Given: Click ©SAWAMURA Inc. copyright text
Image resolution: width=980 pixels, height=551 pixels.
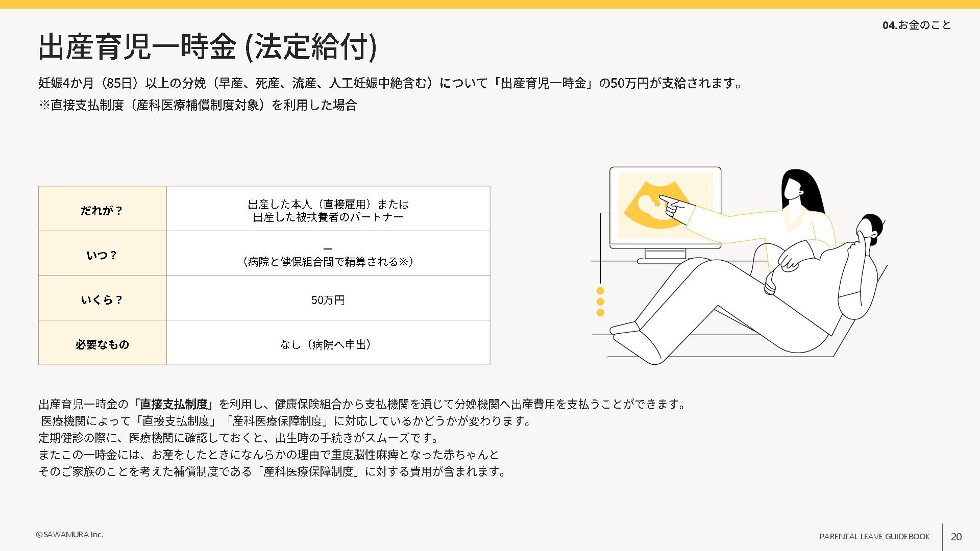Looking at the screenshot, I should point(69,535).
